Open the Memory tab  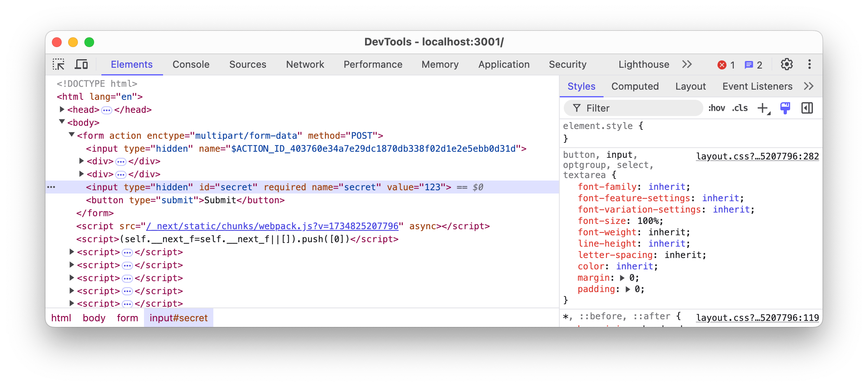(440, 64)
